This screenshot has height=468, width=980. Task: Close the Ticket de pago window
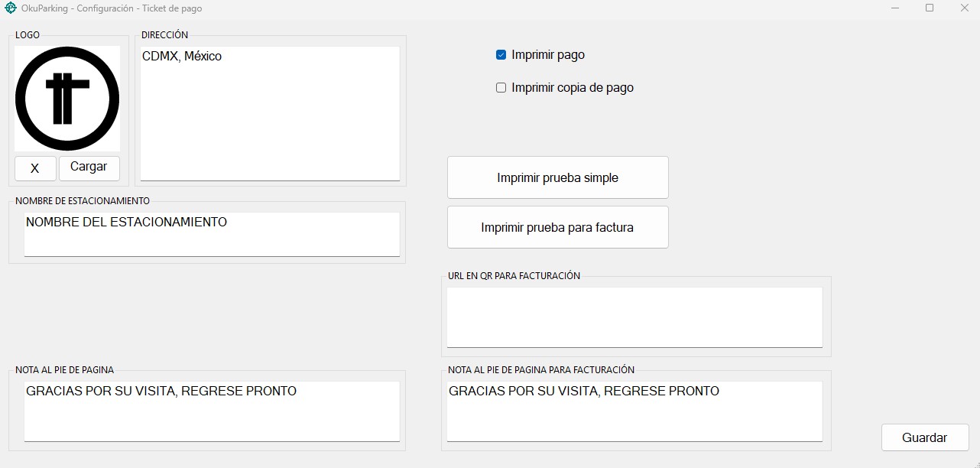(x=964, y=8)
